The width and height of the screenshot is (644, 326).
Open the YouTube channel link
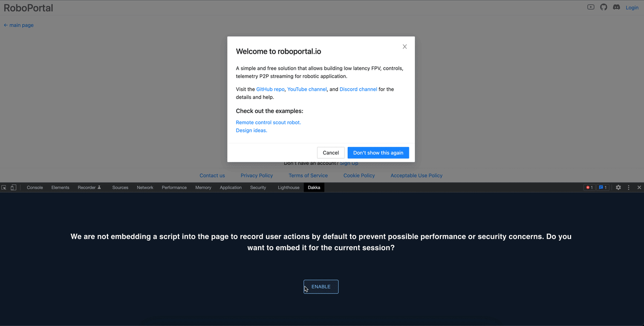coord(307,89)
